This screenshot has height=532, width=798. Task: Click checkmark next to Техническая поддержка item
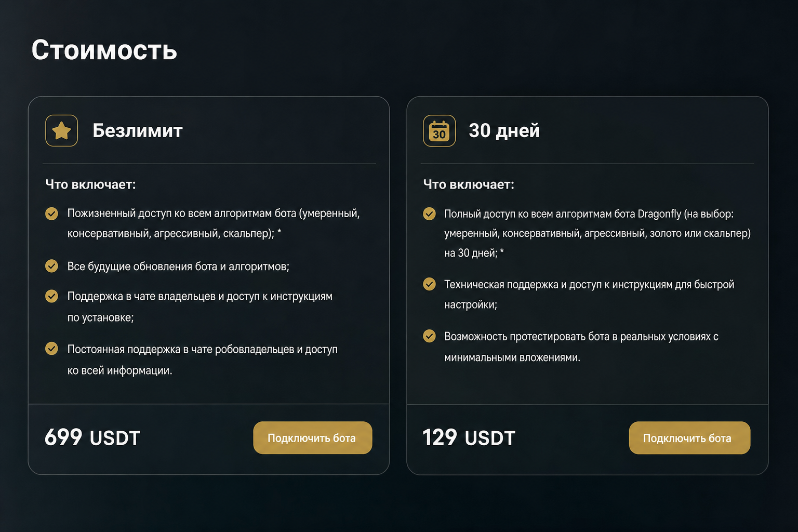click(x=429, y=284)
